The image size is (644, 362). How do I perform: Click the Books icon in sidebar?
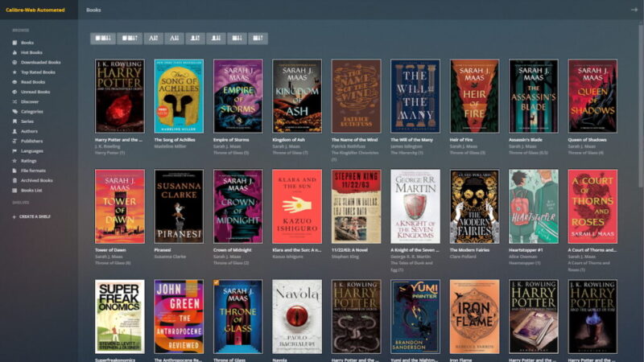[x=14, y=43]
